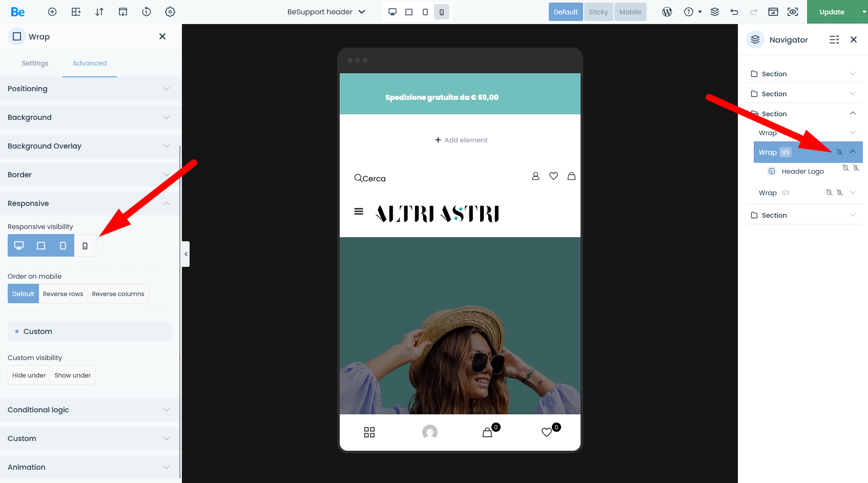Click the add element plus-circle icon in top toolbar
868x483 pixels.
tap(52, 12)
